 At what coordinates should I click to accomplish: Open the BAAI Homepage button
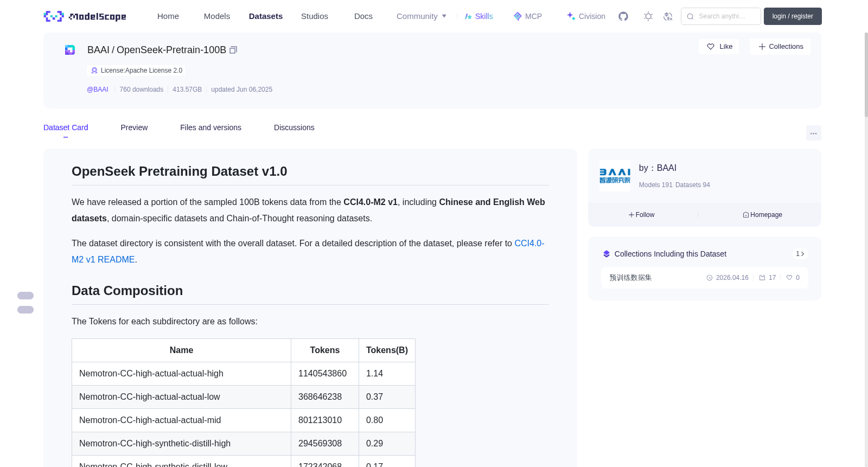pyautogui.click(x=762, y=215)
